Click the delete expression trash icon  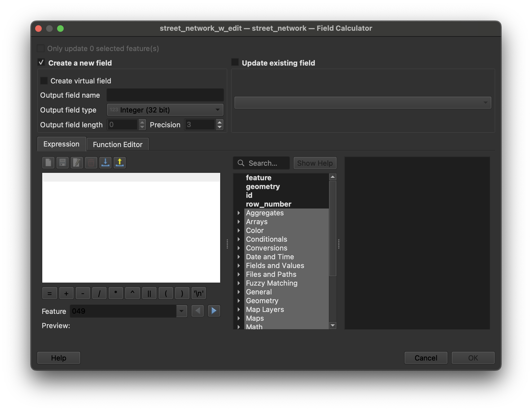tap(91, 163)
